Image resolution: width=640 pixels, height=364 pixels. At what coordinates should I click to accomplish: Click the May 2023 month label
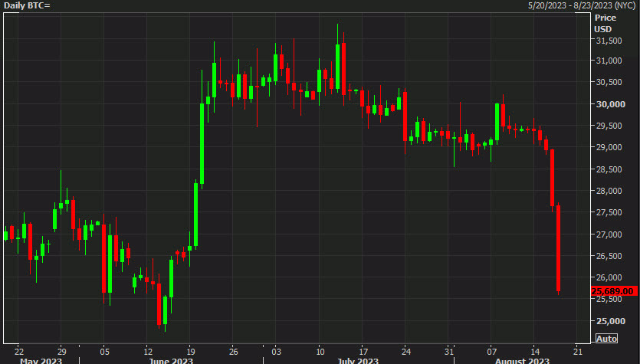point(41,361)
